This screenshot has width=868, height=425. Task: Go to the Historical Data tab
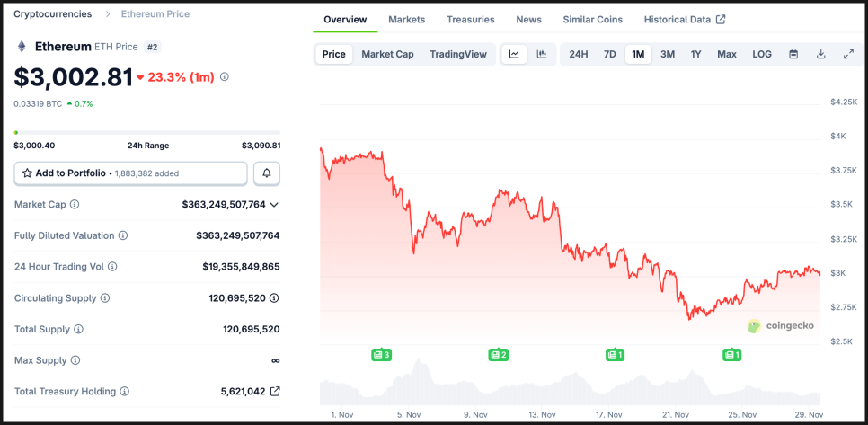(x=685, y=19)
